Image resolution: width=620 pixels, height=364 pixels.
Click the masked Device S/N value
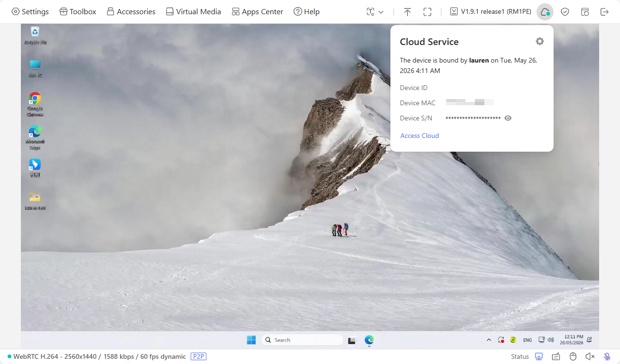click(x=473, y=118)
